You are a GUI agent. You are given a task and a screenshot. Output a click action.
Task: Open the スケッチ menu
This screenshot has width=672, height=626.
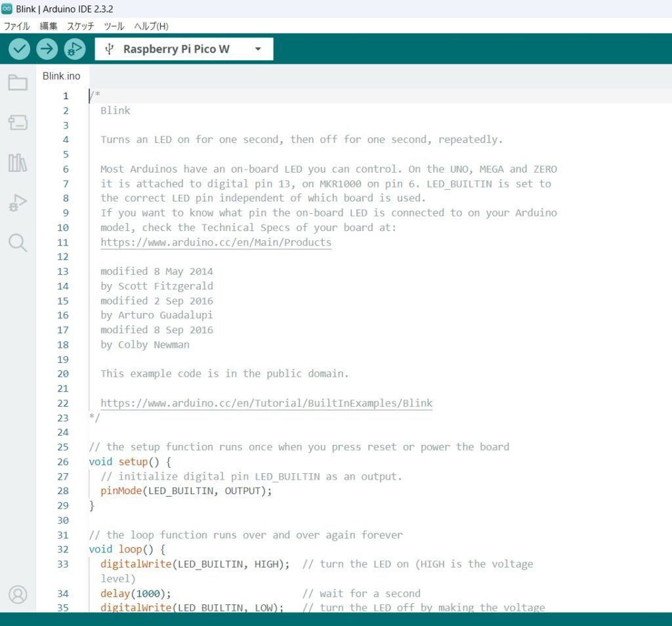coord(80,26)
